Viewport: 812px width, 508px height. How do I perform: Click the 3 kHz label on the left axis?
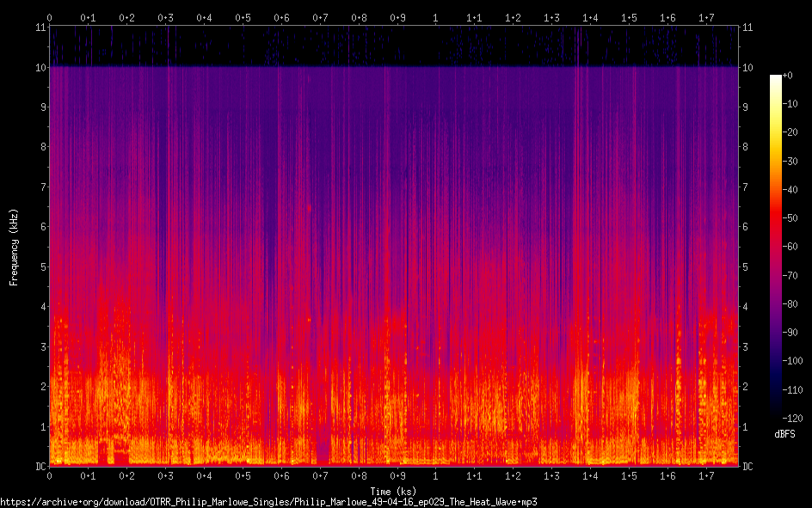pos(41,346)
